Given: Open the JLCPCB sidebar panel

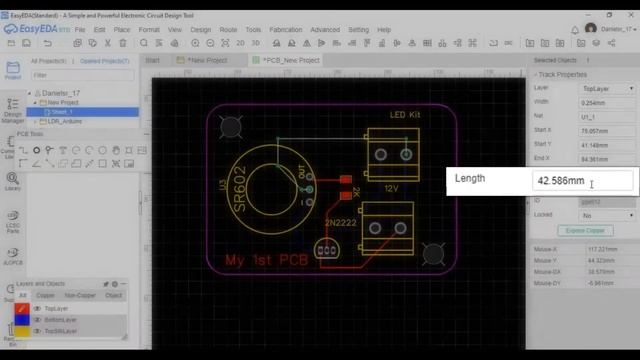Looking at the screenshot, I should point(13,256).
